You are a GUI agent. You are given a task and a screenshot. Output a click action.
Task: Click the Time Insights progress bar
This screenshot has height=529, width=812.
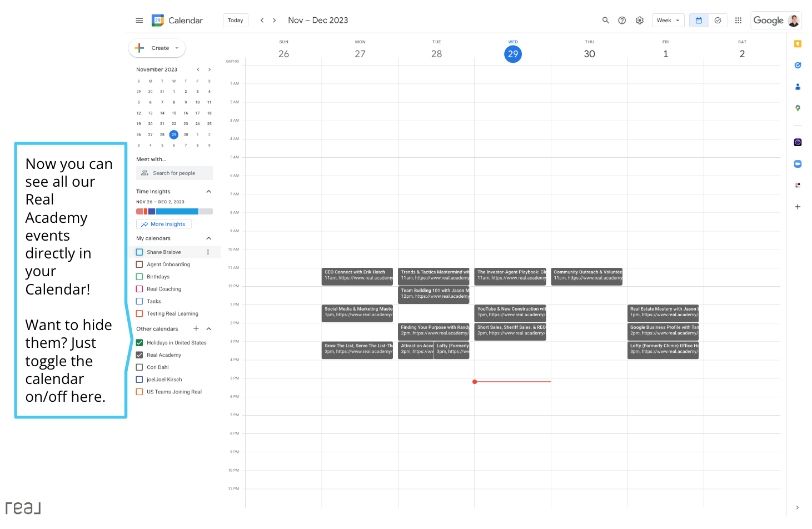174,211
